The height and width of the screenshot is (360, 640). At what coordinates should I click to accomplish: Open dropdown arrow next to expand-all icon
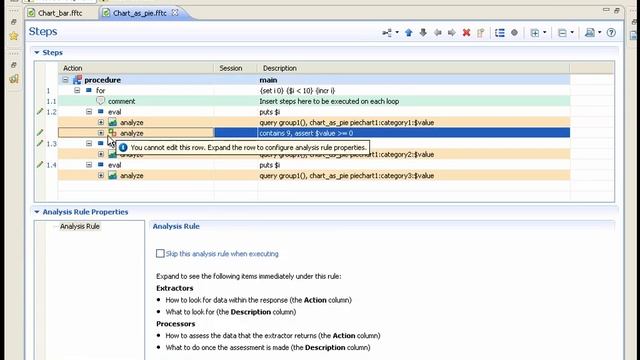(544, 33)
